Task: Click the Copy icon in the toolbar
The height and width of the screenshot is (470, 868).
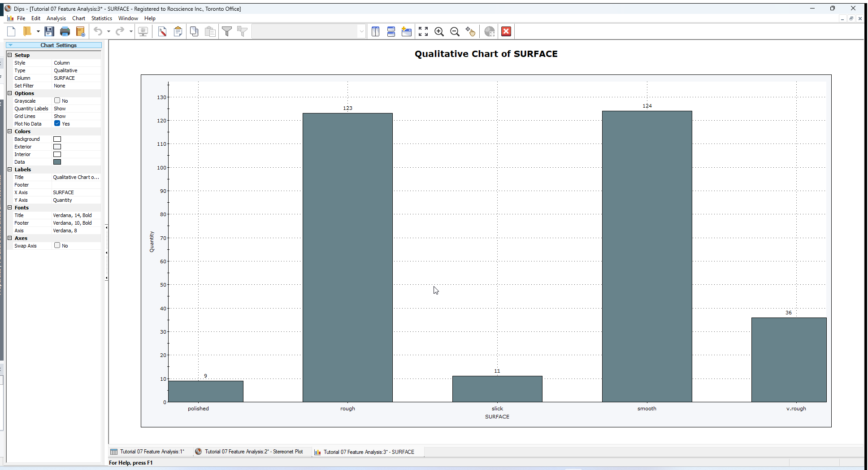Action: pyautogui.click(x=194, y=31)
